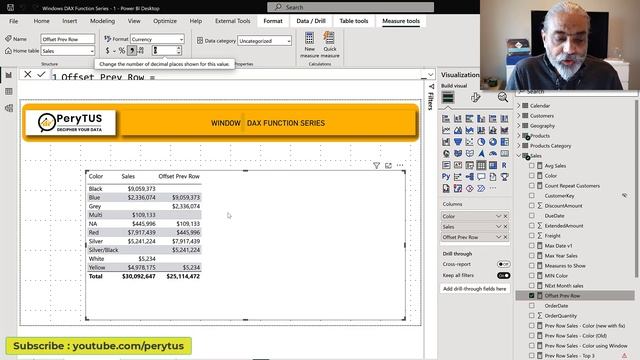Click title bar Search box
The width and height of the screenshot is (640, 360).
coord(350,7)
